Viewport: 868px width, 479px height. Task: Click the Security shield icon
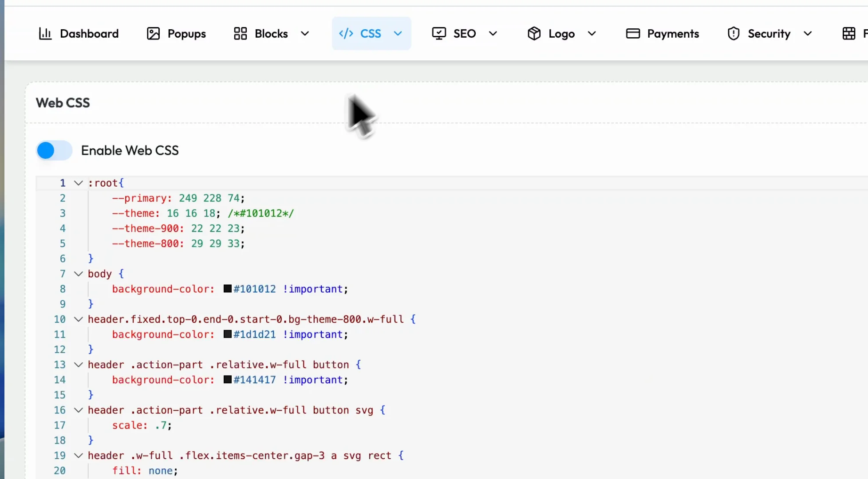coord(734,34)
